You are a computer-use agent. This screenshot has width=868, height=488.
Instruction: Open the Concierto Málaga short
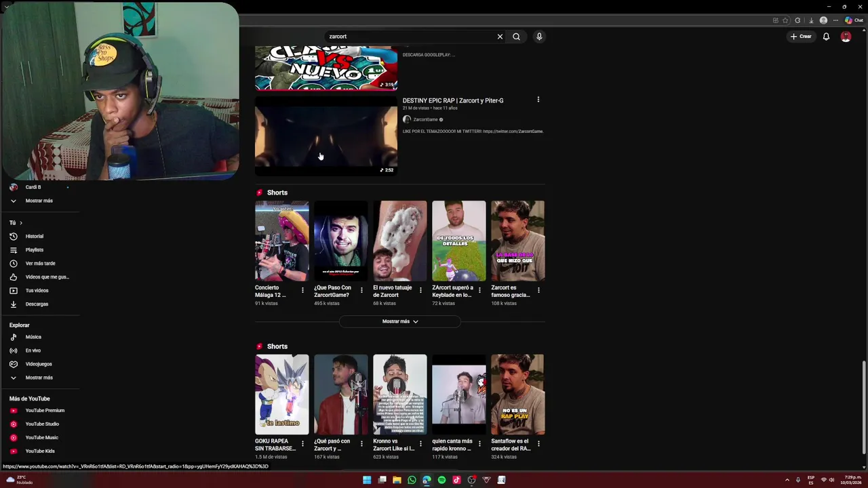tap(281, 241)
